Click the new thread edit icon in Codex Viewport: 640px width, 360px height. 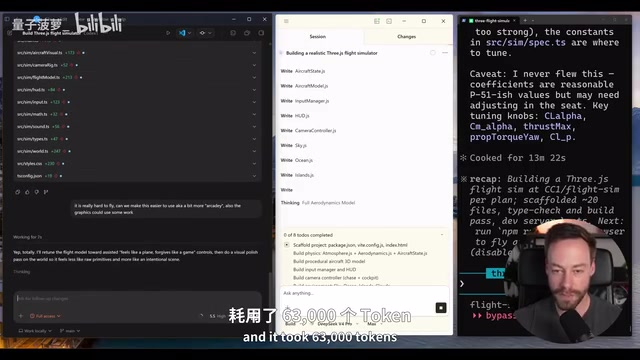click(x=10, y=33)
